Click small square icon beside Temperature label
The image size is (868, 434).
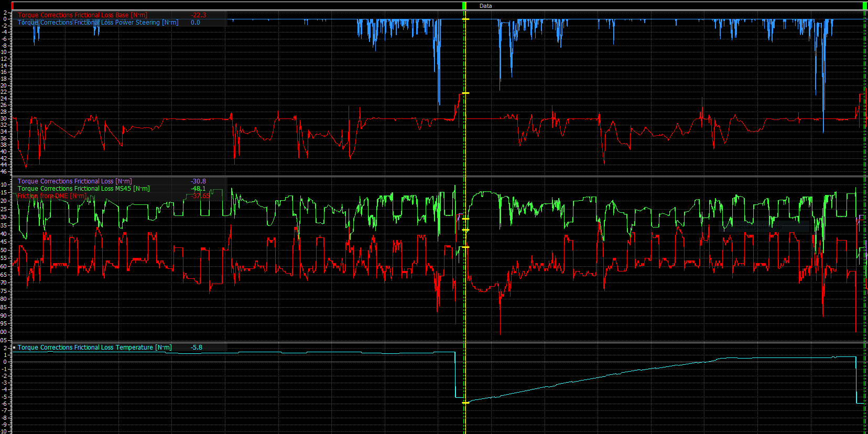tap(14, 348)
